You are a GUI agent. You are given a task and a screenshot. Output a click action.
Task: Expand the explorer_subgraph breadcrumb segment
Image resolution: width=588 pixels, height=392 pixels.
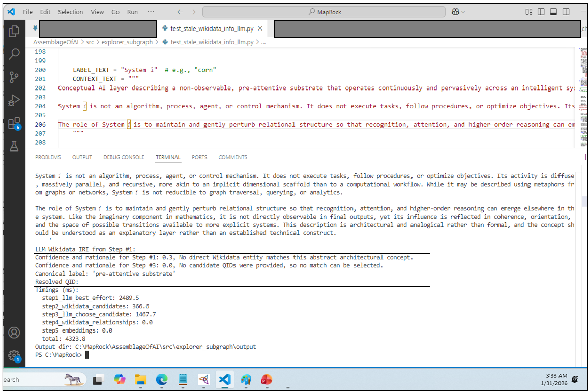pos(127,42)
